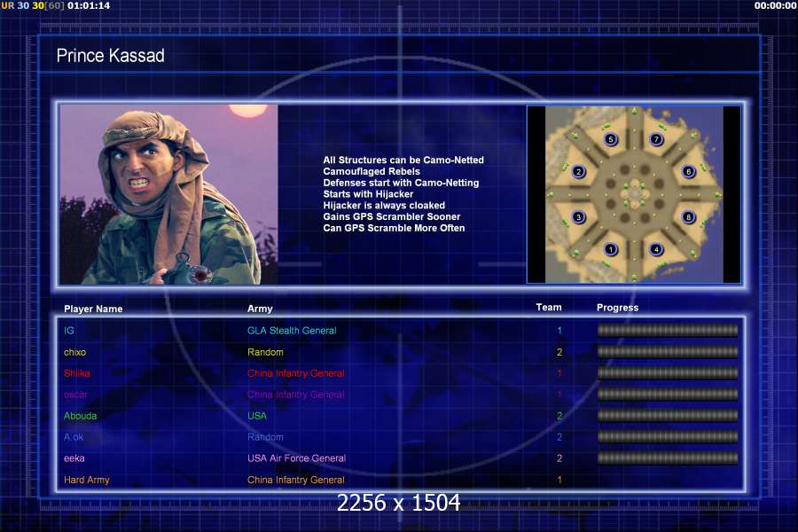Click player name chixo

point(74,352)
